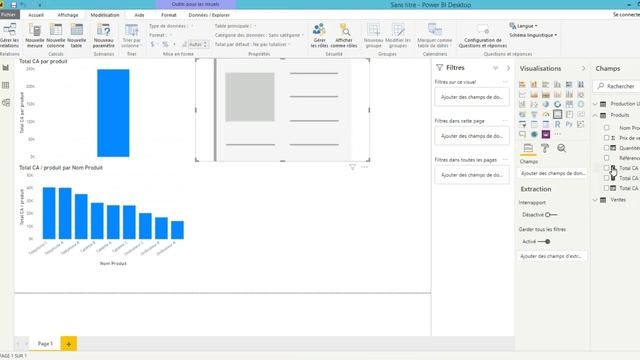Switch to the Affichage ribbon tab
This screenshot has height=360, width=640.
[x=68, y=15]
